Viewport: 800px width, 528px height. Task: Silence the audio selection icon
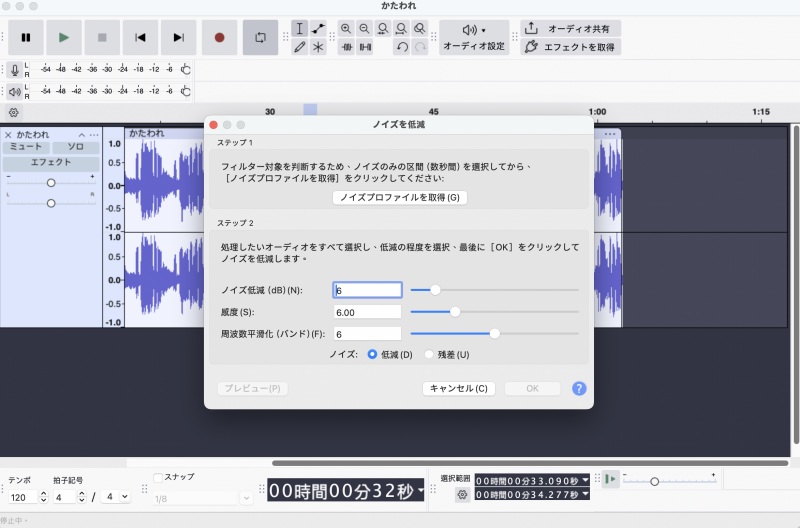tap(365, 47)
